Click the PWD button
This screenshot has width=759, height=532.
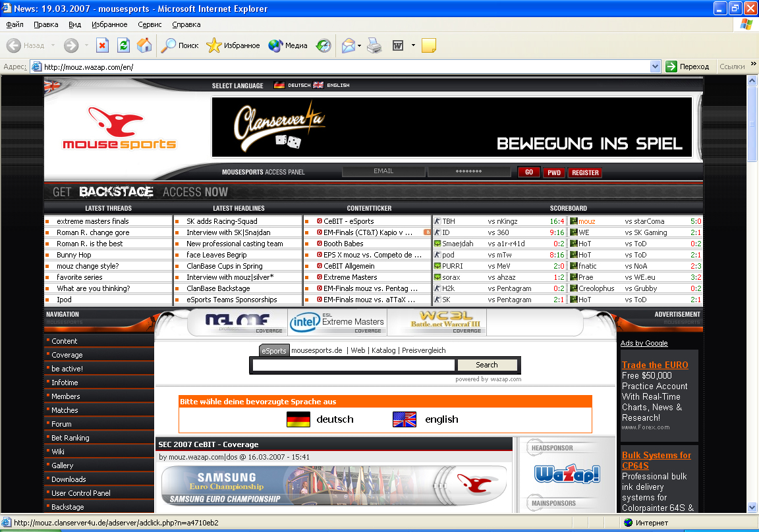click(554, 173)
